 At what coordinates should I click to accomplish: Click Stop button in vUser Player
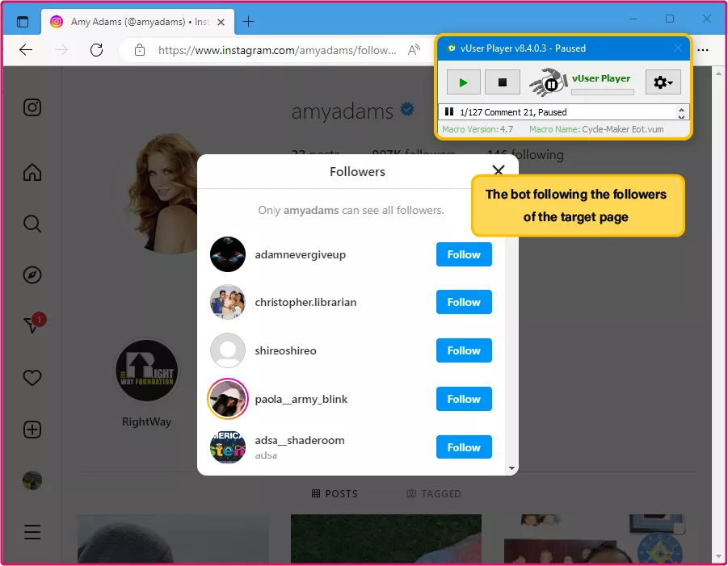(503, 82)
